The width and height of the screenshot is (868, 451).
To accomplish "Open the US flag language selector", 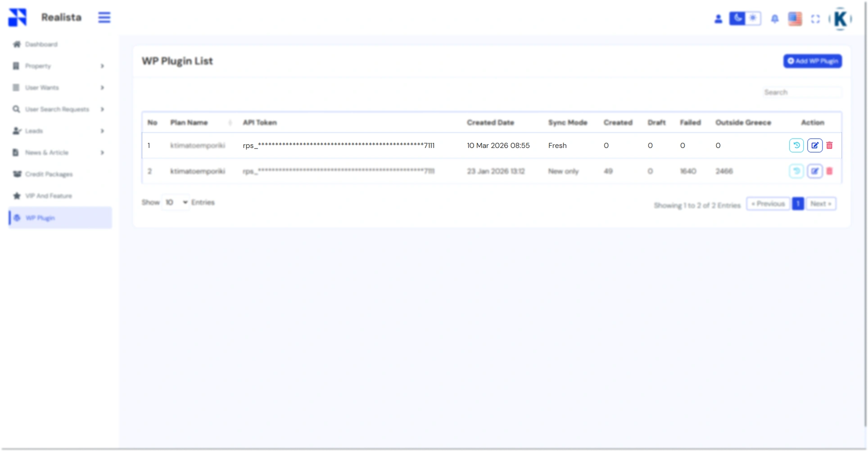I will point(795,19).
